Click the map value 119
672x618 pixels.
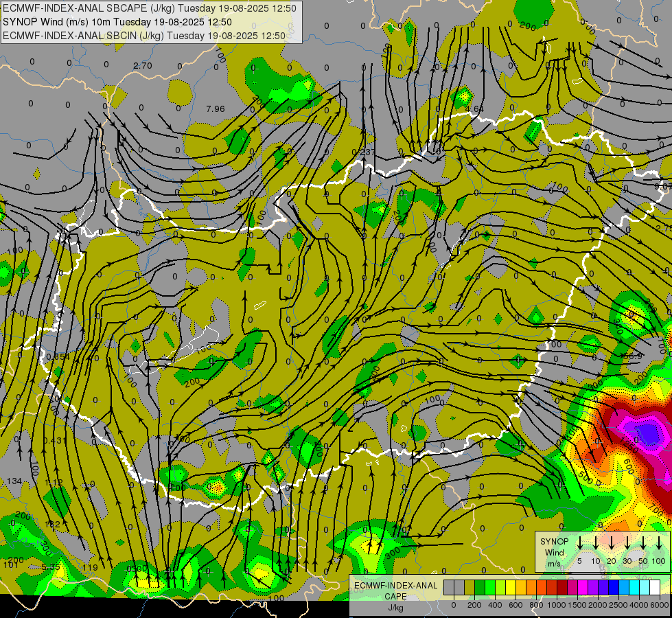coord(90,568)
